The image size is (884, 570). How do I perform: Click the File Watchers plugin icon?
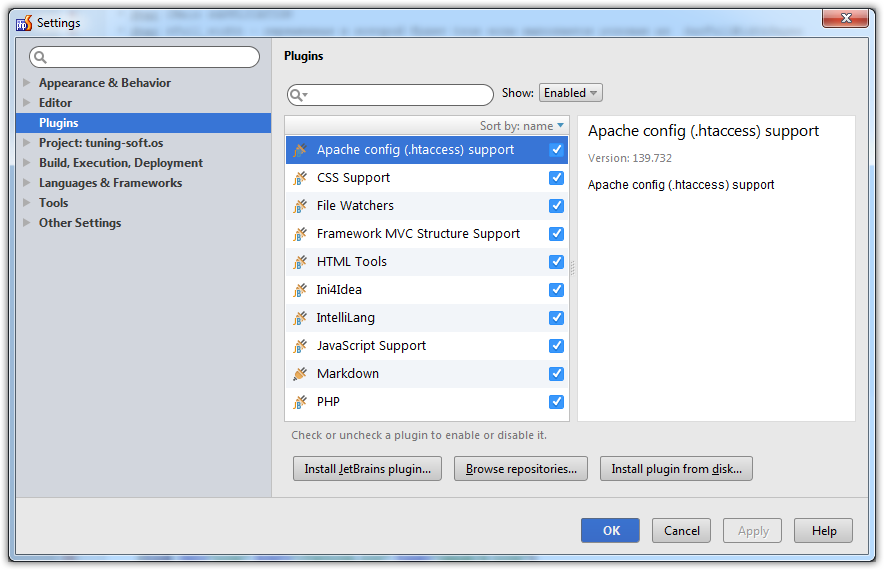[300, 206]
